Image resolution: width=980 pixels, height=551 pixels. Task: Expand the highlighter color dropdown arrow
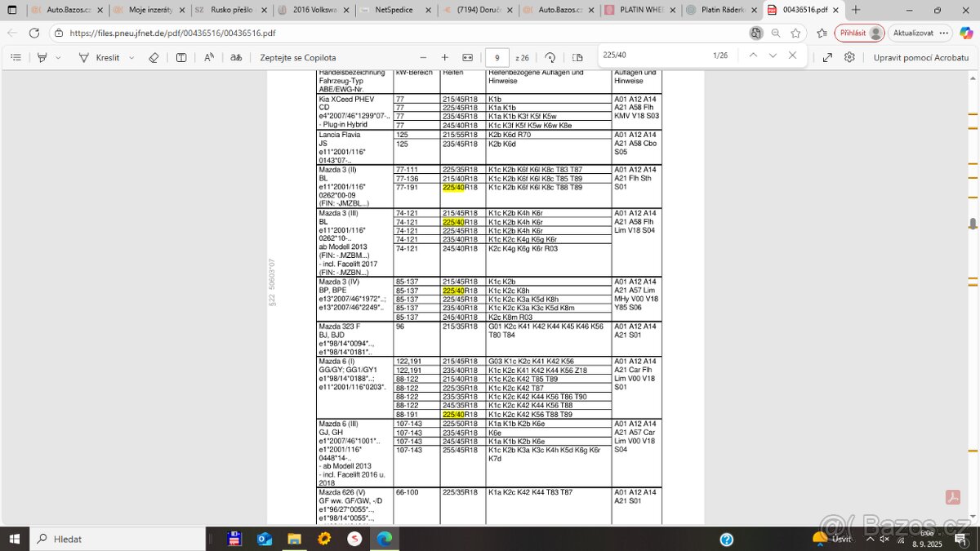(58, 58)
